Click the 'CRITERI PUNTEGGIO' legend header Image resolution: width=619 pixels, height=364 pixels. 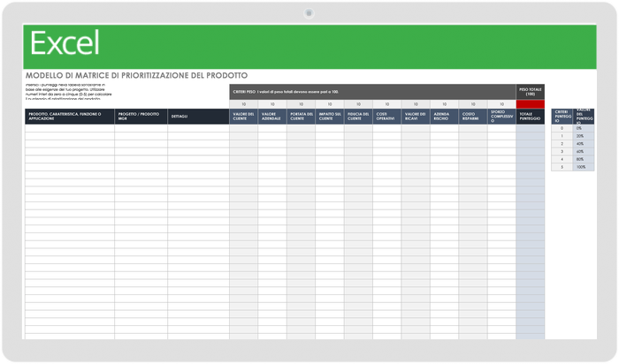(x=562, y=117)
